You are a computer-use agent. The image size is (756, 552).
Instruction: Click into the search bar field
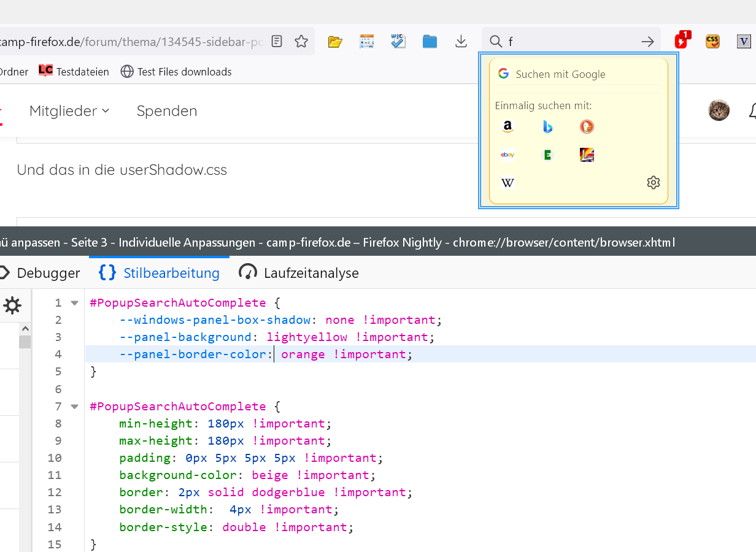coord(571,41)
